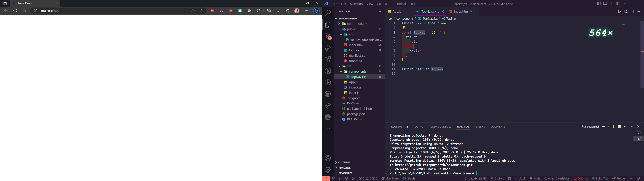644x181 pixels.
Task: Open the Terminal menu in menu bar
Action: pyautogui.click(x=400, y=4)
